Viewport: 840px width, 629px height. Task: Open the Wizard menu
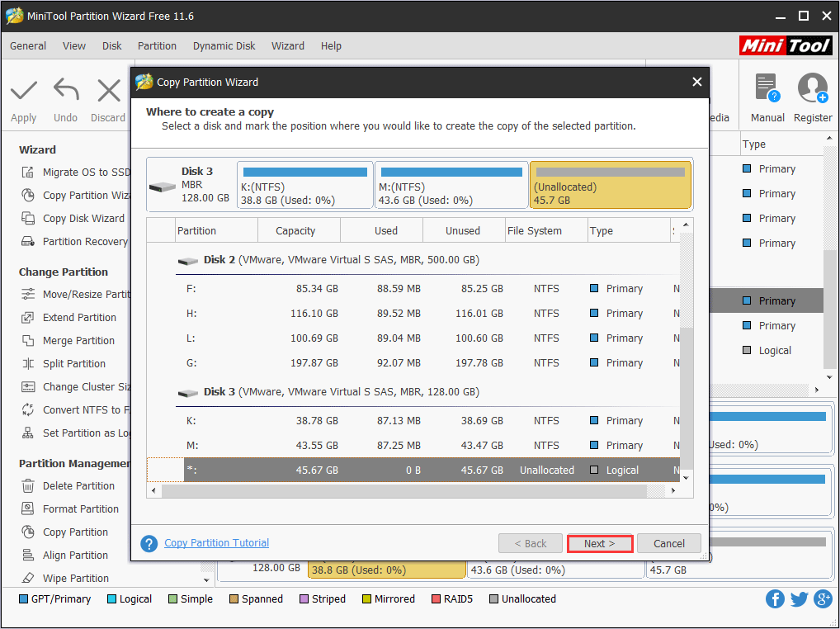[288, 46]
